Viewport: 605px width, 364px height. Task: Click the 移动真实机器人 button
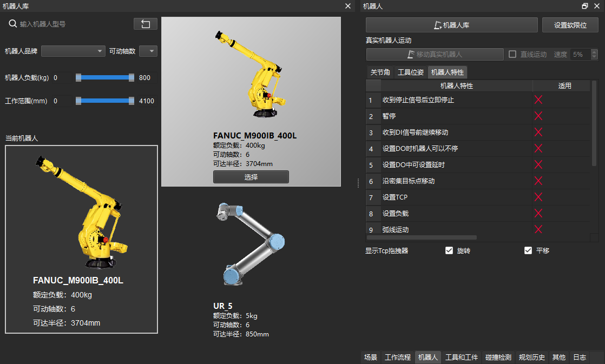(435, 55)
